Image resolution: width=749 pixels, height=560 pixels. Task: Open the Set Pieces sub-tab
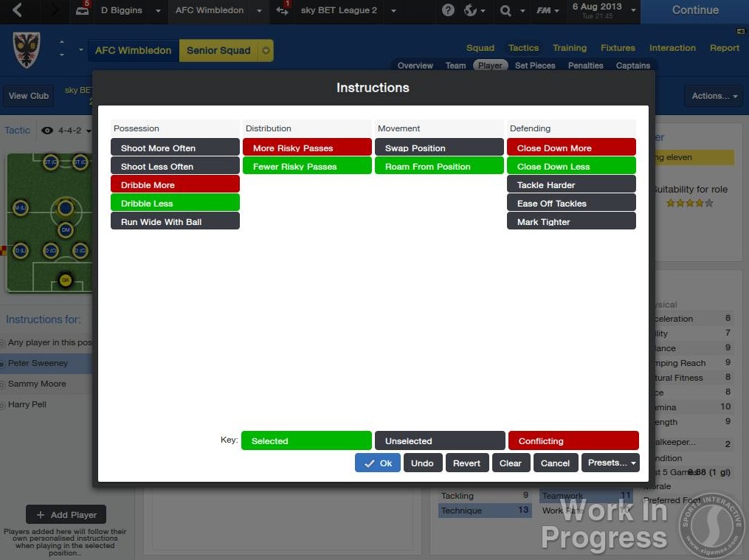535,66
